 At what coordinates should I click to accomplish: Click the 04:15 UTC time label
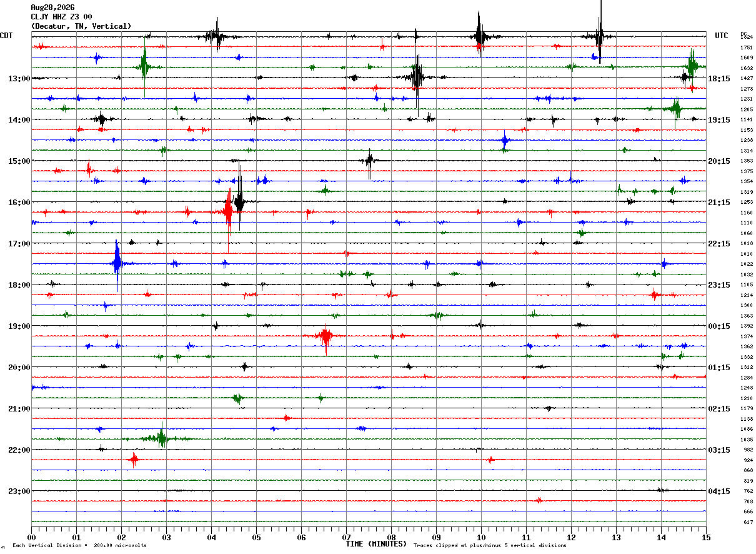click(x=719, y=491)
